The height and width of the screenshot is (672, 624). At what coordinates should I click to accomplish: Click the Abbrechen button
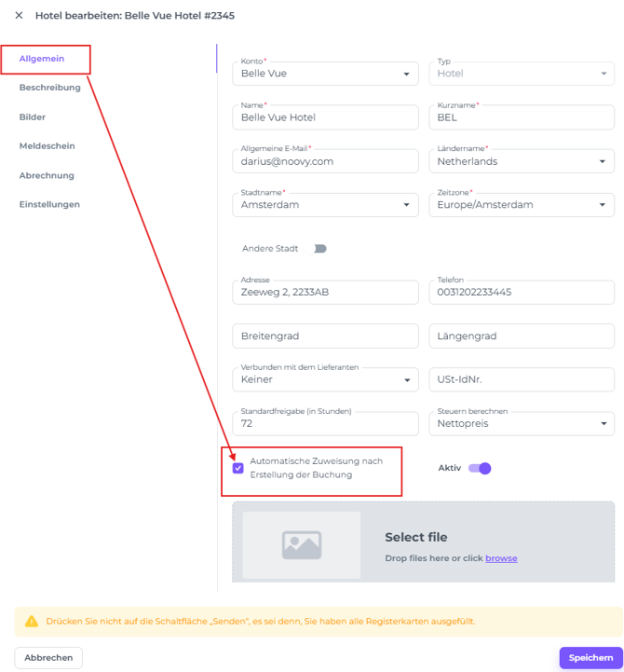tap(48, 658)
